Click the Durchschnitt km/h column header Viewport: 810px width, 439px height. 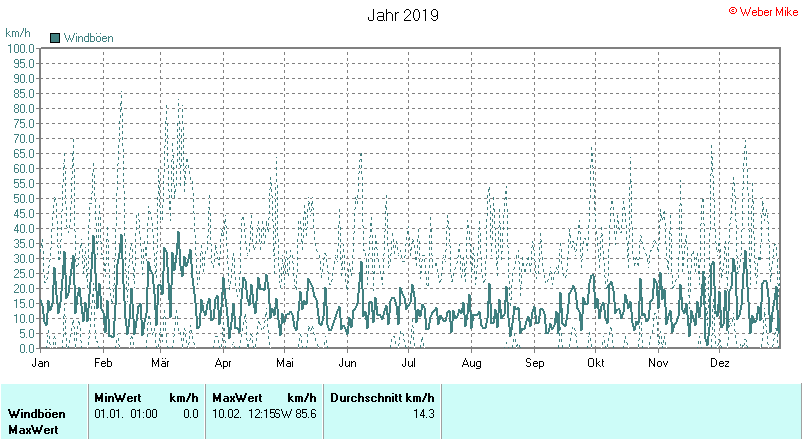[382, 397]
